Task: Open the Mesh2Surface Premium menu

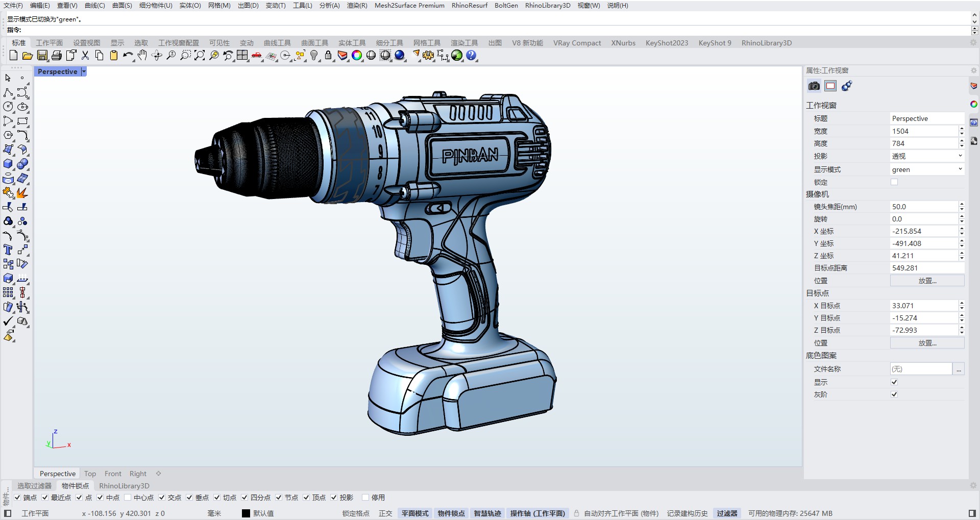Action: click(x=409, y=6)
